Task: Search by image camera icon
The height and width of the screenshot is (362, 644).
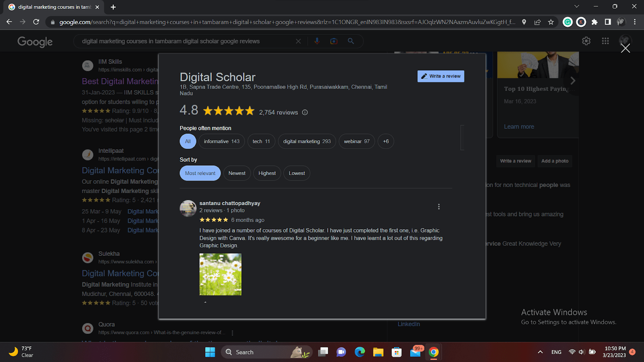Action: [334, 41]
